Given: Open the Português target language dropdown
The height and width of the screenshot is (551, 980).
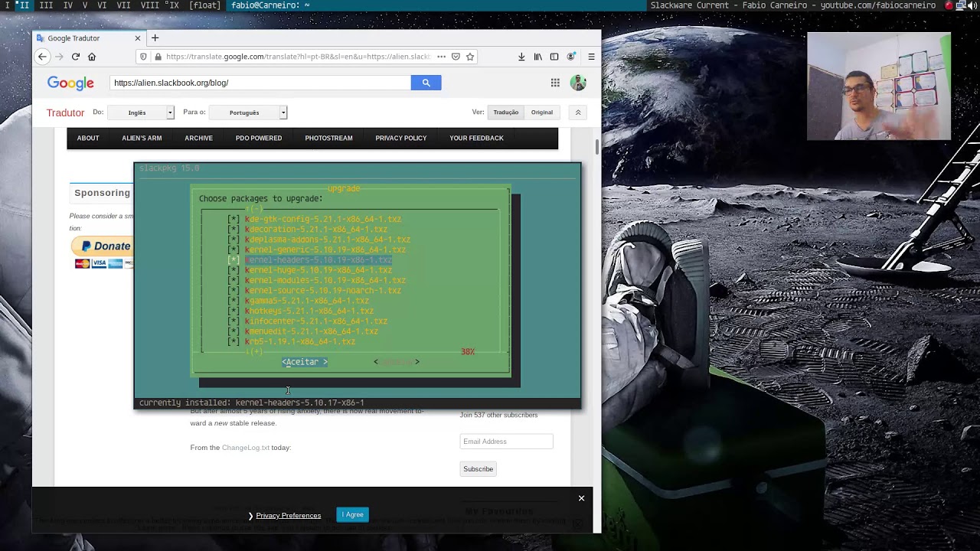Looking at the screenshot, I should coord(248,112).
